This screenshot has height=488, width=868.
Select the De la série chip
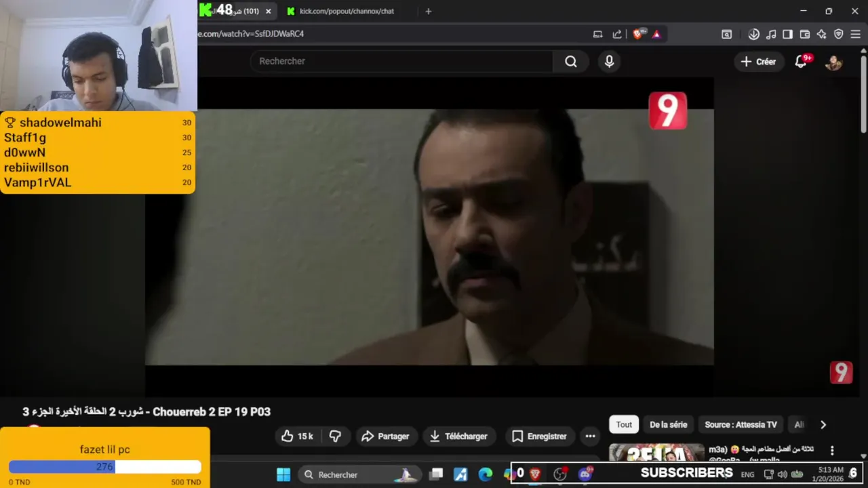tap(669, 425)
